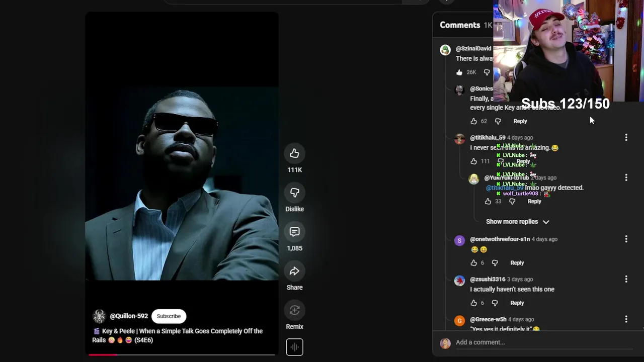Like the comment with 26K likes
Image resolution: width=644 pixels, height=362 pixels.
coord(459,72)
